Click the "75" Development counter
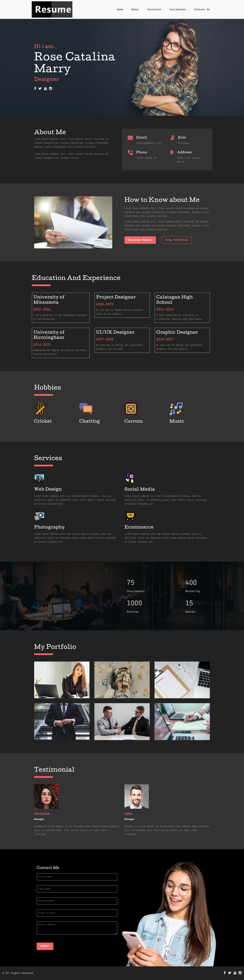The width and height of the screenshot is (244, 980). click(131, 582)
